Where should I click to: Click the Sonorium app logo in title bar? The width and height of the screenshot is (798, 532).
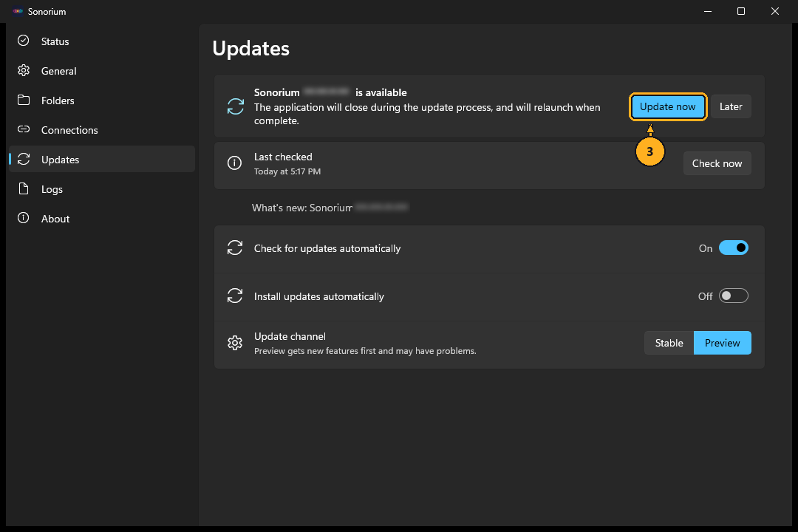pyautogui.click(x=18, y=11)
